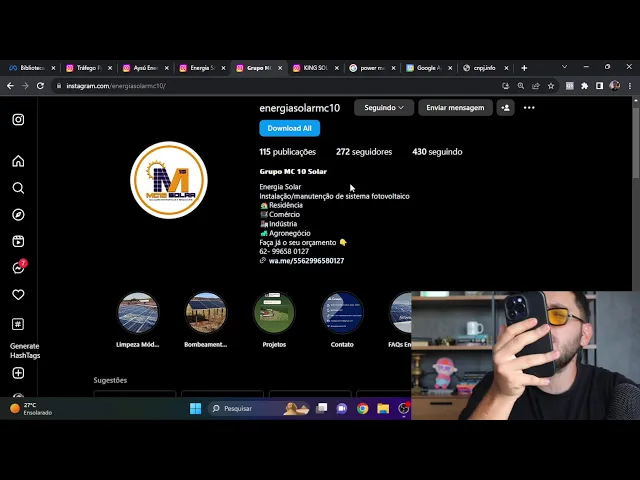Open Instagram home from logo icon
This screenshot has height=480, width=640.
click(x=18, y=120)
